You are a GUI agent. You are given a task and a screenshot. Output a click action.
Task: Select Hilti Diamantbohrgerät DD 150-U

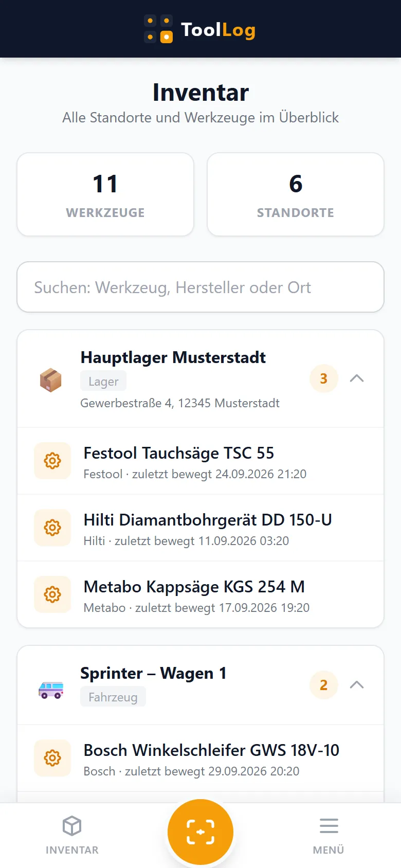click(200, 528)
